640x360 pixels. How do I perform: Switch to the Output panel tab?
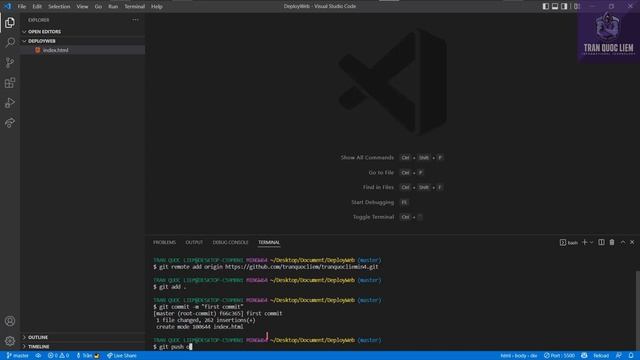tap(194, 242)
